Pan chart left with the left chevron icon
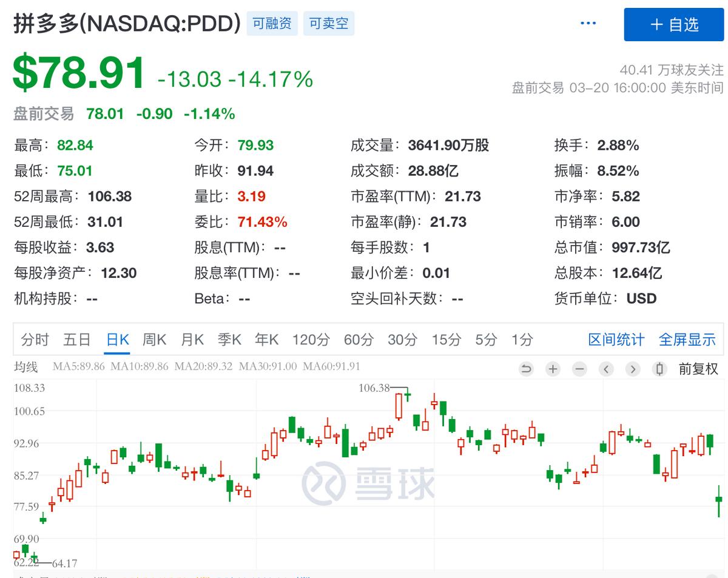The image size is (728, 578). 606,369
